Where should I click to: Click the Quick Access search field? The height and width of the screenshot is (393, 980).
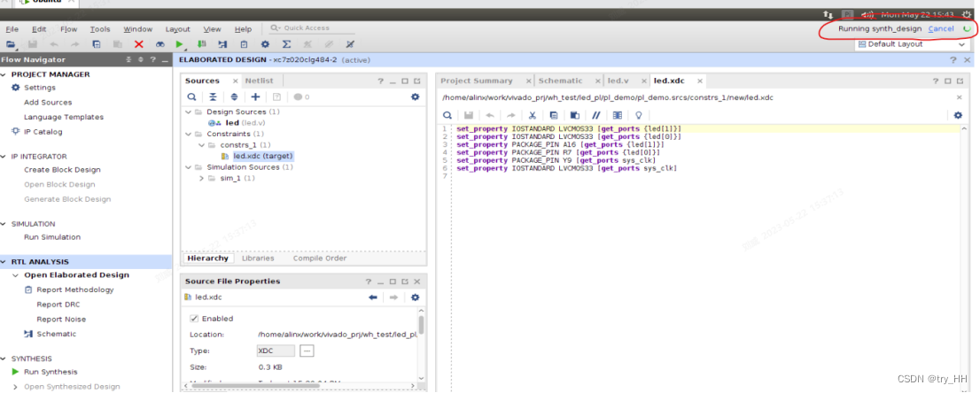(x=311, y=28)
